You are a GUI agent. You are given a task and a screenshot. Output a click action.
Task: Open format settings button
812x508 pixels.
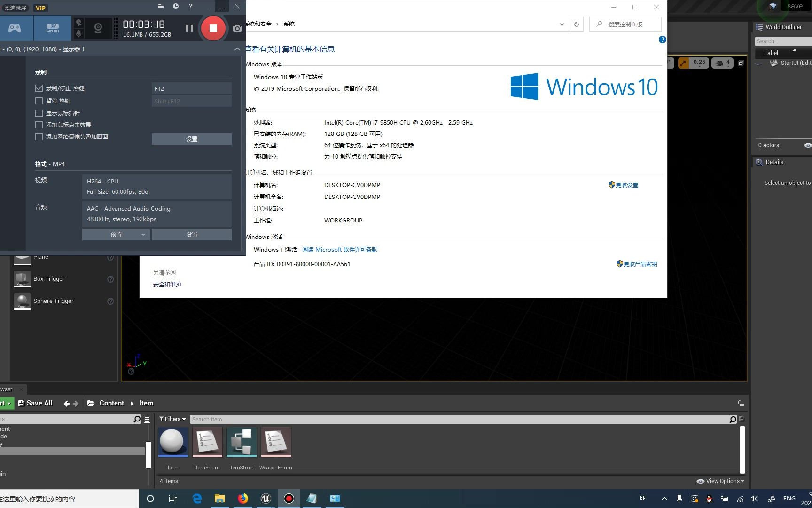coord(191,234)
